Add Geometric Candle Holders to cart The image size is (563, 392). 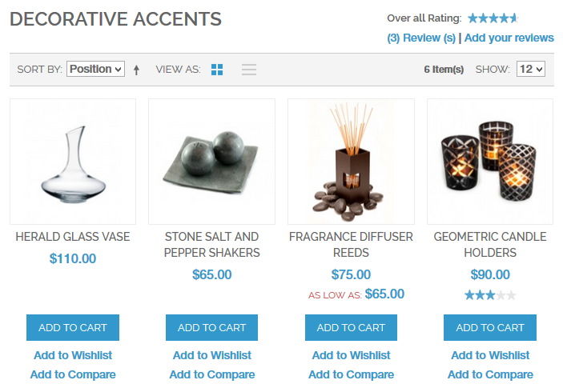point(490,327)
